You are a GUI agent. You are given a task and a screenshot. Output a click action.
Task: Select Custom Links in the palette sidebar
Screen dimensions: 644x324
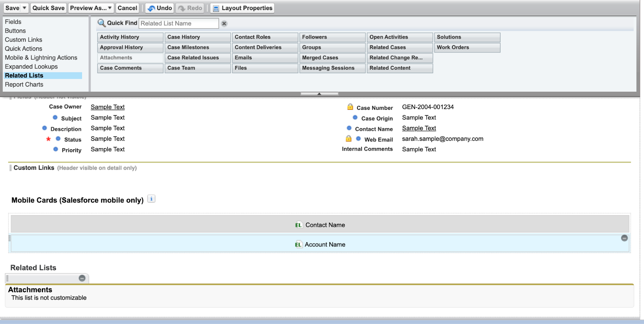coord(23,39)
